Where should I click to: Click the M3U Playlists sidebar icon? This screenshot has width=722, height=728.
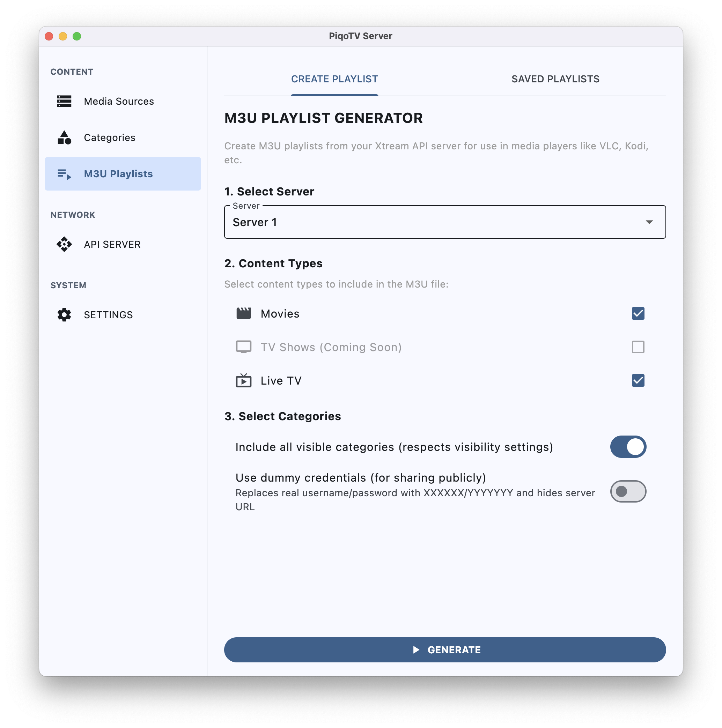pyautogui.click(x=64, y=174)
